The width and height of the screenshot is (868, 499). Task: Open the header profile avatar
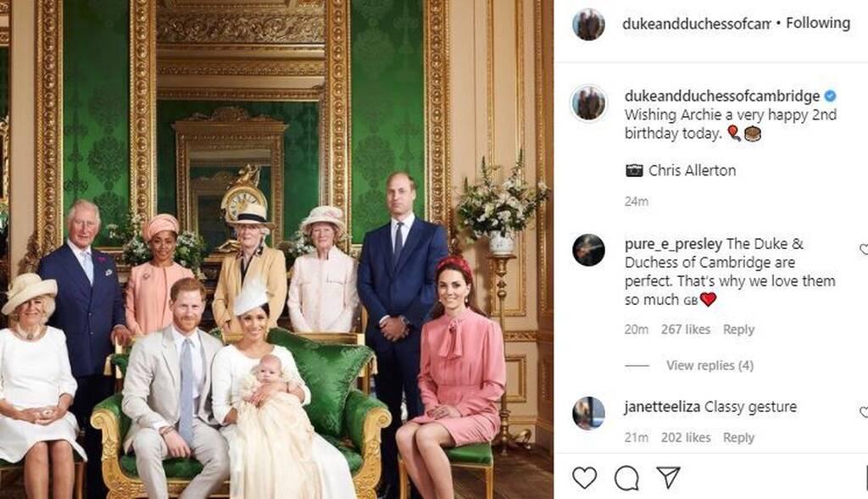[588, 25]
